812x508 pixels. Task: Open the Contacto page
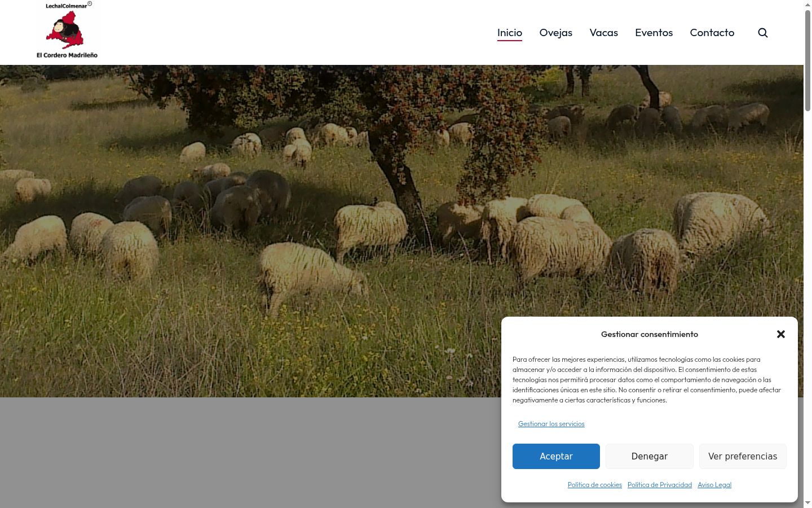click(x=712, y=33)
